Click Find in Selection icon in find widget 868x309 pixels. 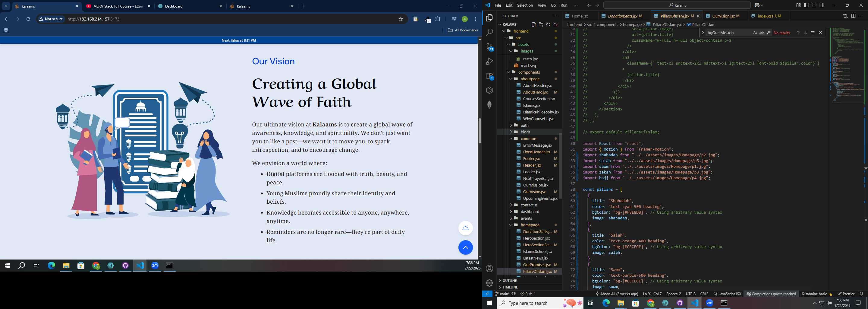point(813,33)
